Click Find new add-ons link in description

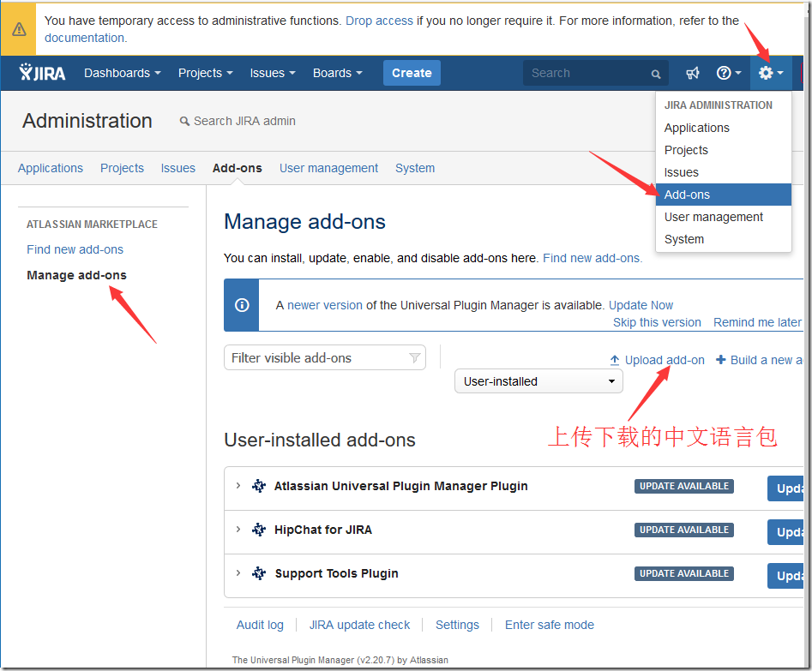592,258
